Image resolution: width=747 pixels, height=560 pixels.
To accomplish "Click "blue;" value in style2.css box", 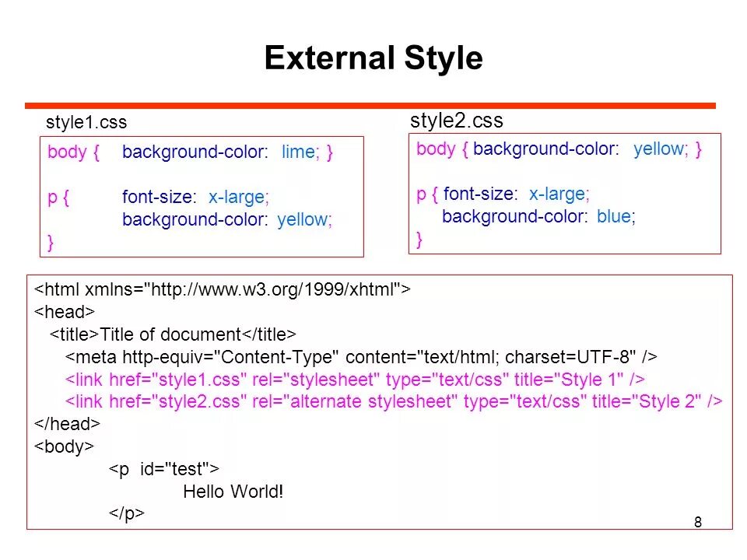I will pos(616,216).
